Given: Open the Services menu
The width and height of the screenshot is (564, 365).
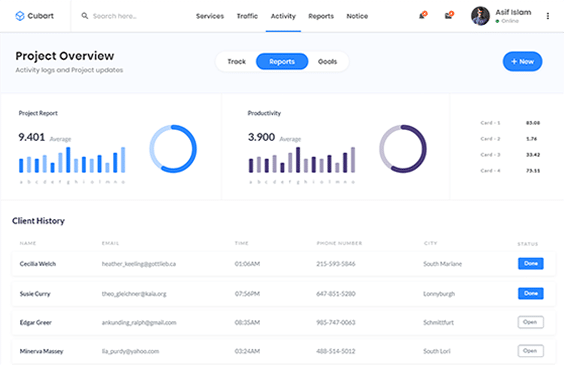Looking at the screenshot, I should click(x=210, y=16).
